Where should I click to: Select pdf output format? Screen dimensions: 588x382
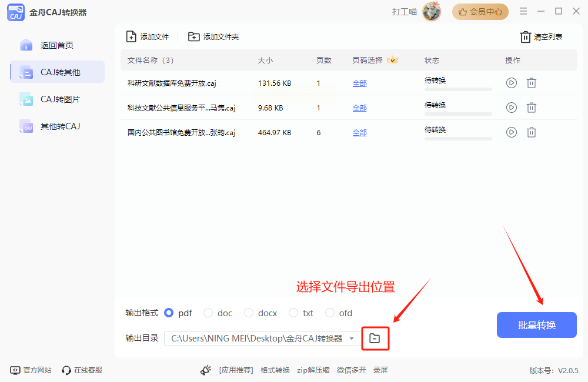169,313
